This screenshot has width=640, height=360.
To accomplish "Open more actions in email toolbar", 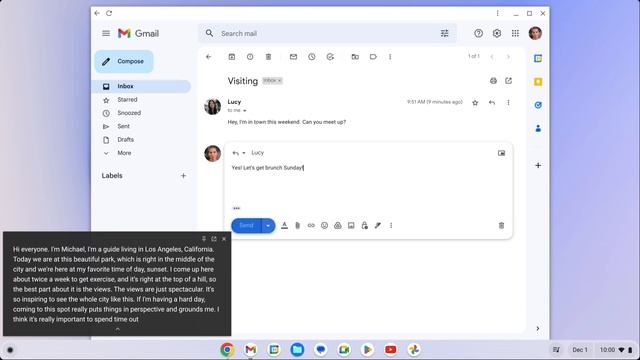I will point(390,57).
